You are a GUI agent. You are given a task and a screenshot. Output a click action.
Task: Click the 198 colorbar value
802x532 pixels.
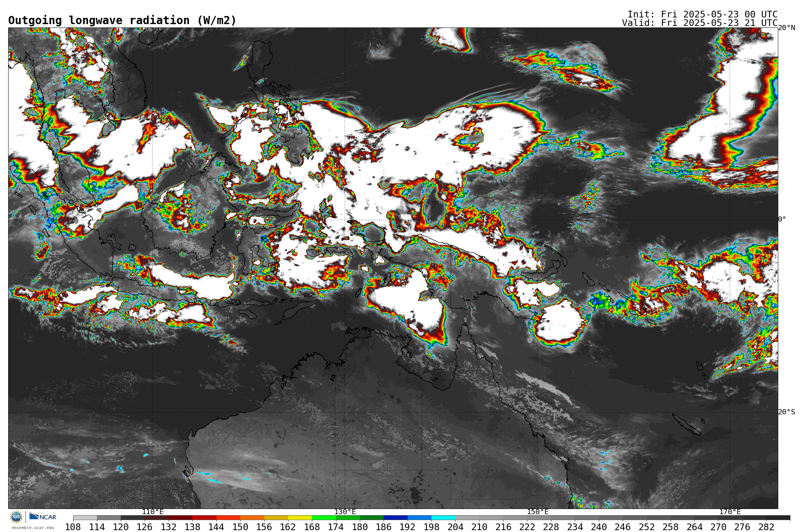(x=431, y=527)
